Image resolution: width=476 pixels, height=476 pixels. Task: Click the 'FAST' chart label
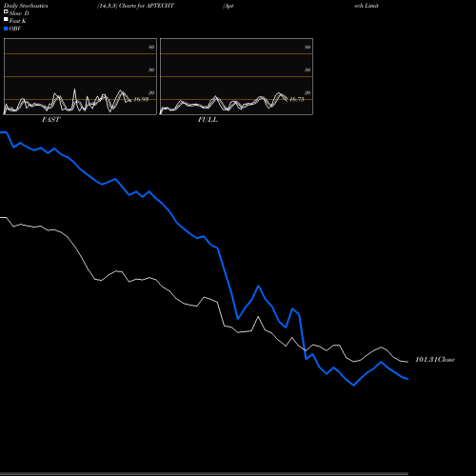[50, 120]
